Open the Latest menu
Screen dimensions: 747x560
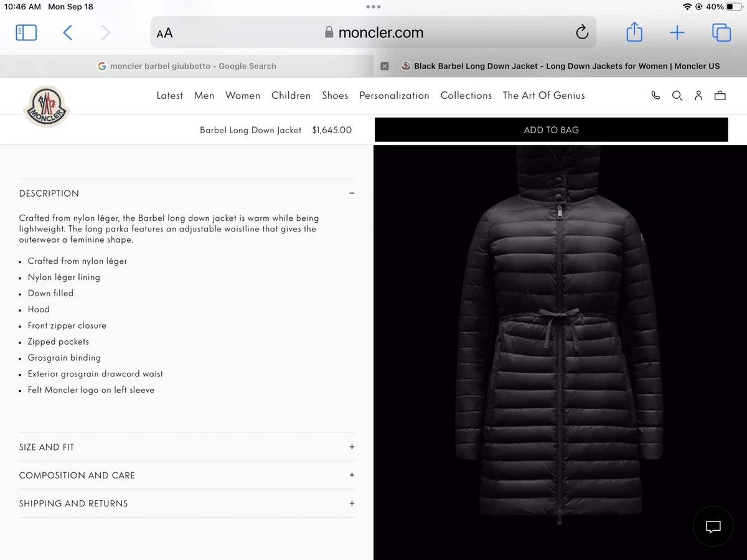tap(169, 96)
